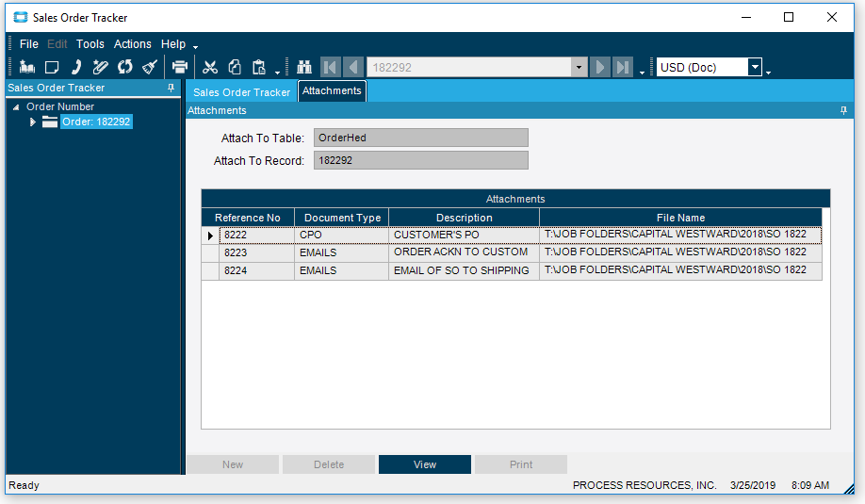
Task: Select row header for reference 8223
Action: pos(210,253)
